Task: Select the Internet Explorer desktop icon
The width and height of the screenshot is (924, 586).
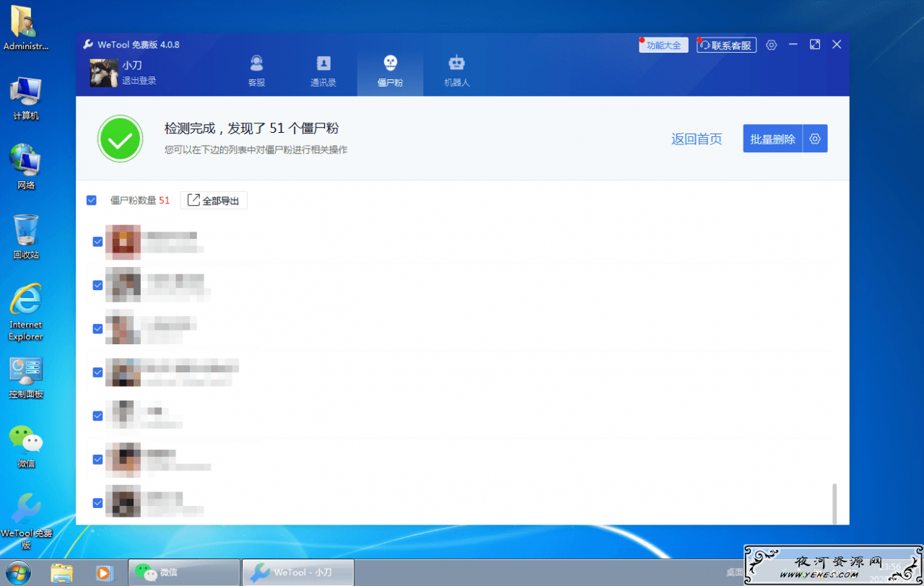Action: pos(26,312)
